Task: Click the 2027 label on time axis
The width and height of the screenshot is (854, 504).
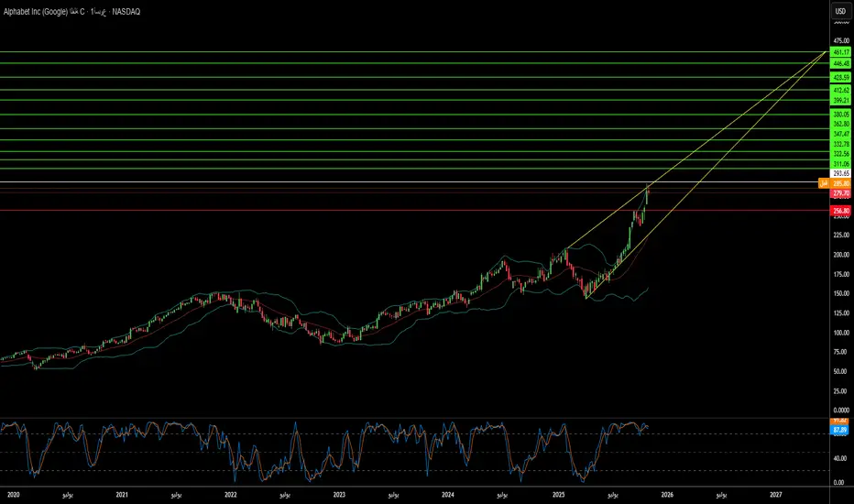Action: 776,495
